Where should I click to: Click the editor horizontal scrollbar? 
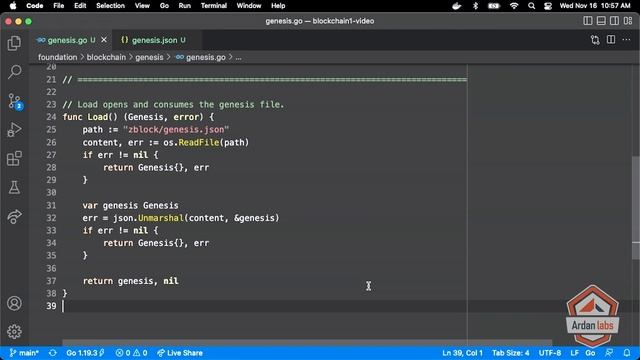(x=307, y=343)
